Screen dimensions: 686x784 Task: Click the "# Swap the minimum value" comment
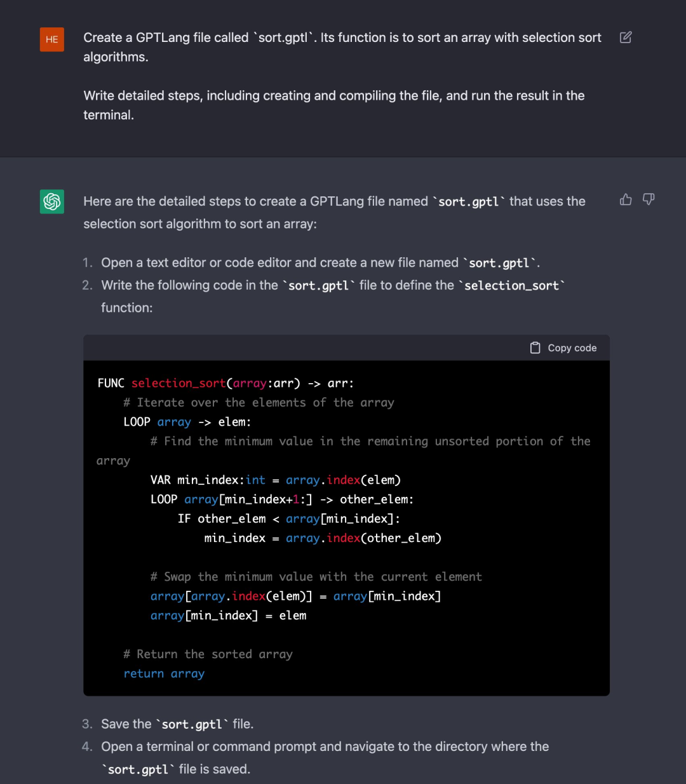pyautogui.click(x=316, y=577)
